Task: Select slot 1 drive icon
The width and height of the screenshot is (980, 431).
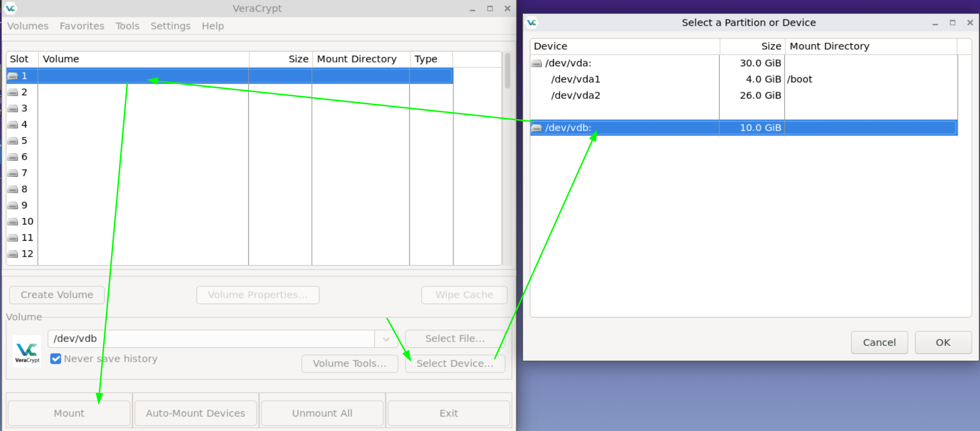Action: [x=13, y=76]
